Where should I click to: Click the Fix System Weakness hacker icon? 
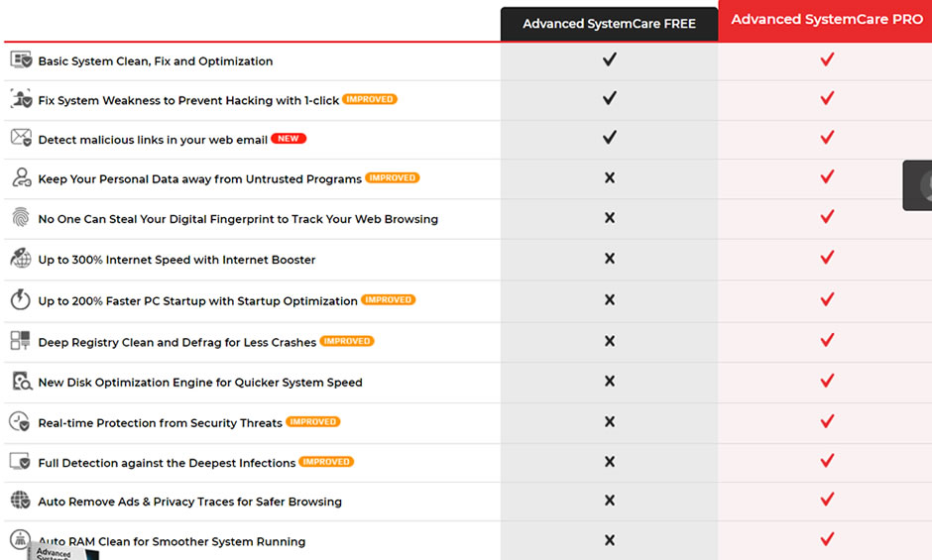point(21,99)
